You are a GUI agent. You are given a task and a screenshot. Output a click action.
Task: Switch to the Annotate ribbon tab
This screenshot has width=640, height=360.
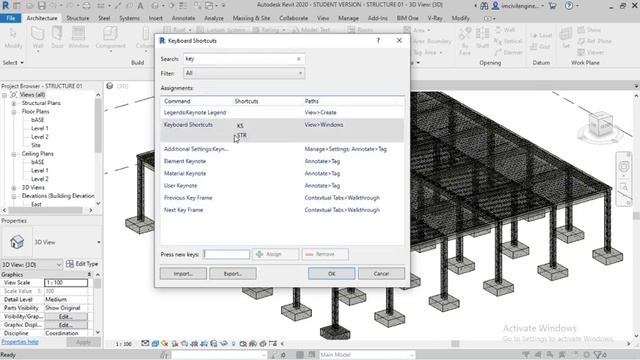point(183,18)
